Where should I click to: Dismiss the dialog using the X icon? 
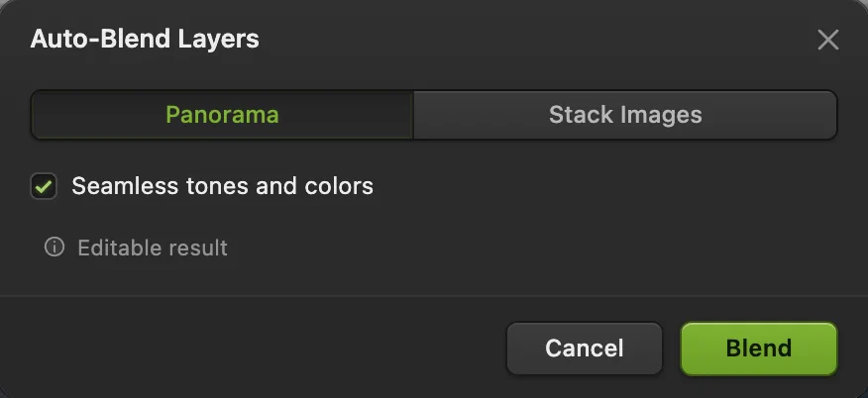[827, 40]
